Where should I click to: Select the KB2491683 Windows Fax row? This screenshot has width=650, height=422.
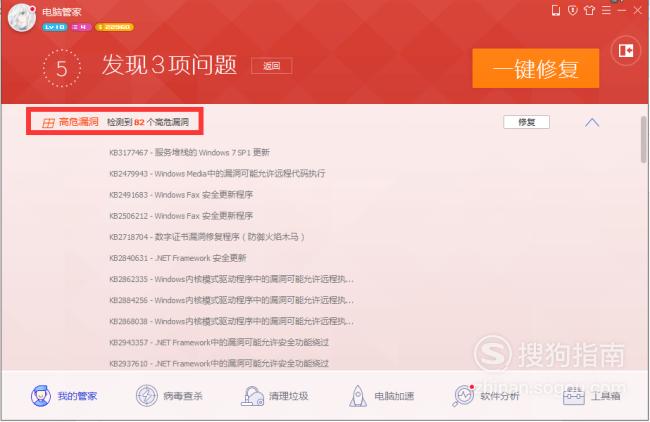point(181,195)
